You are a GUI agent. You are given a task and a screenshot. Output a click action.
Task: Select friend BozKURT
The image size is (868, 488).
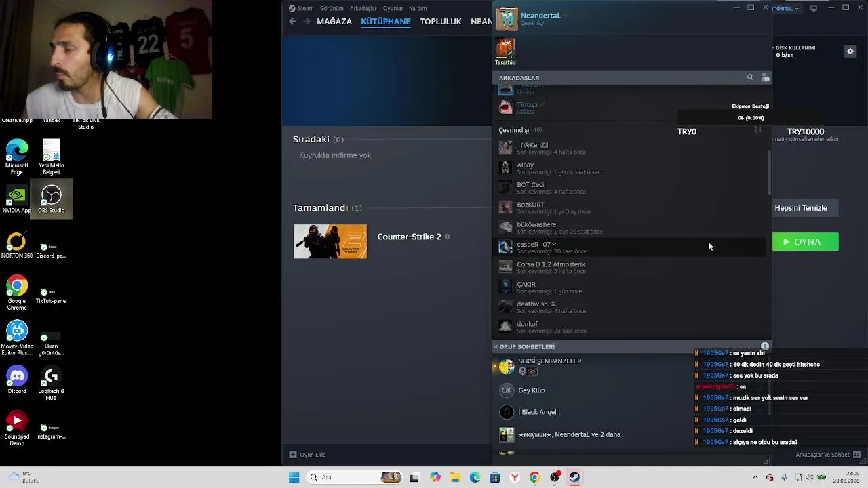click(x=631, y=208)
